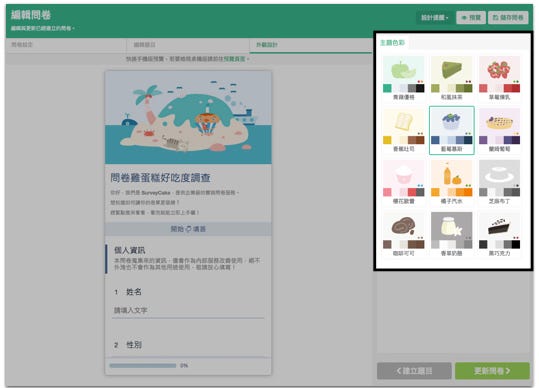Pick the gray sesame pudding theme
This screenshot has height=388, width=539.
click(499, 182)
